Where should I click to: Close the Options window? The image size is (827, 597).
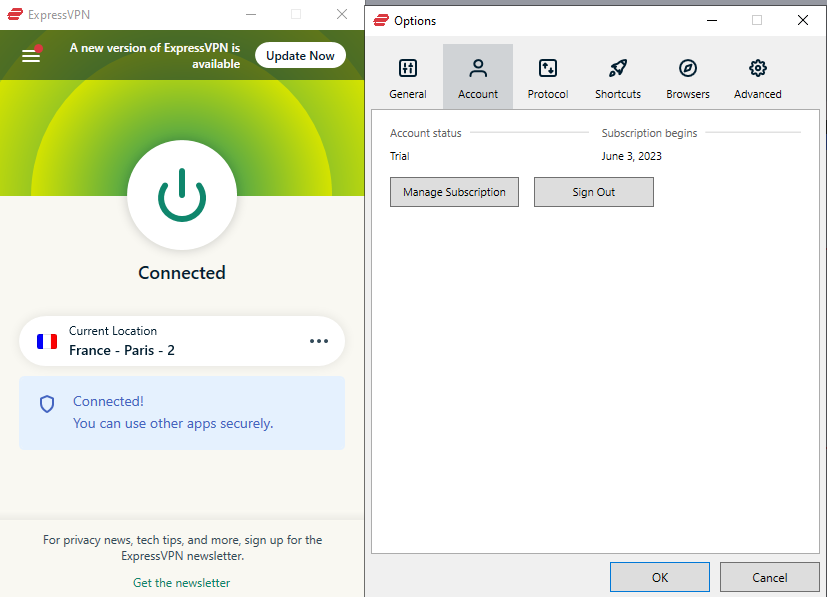click(803, 20)
